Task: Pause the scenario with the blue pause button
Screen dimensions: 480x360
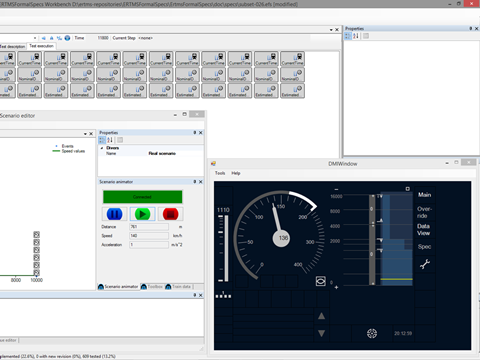Action: coord(114,214)
